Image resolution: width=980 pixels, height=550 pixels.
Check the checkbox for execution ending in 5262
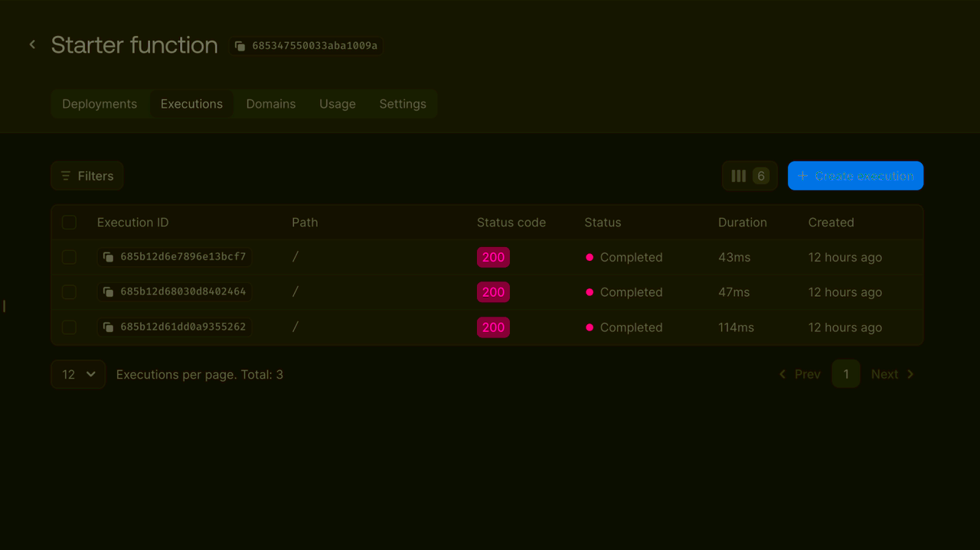point(69,327)
